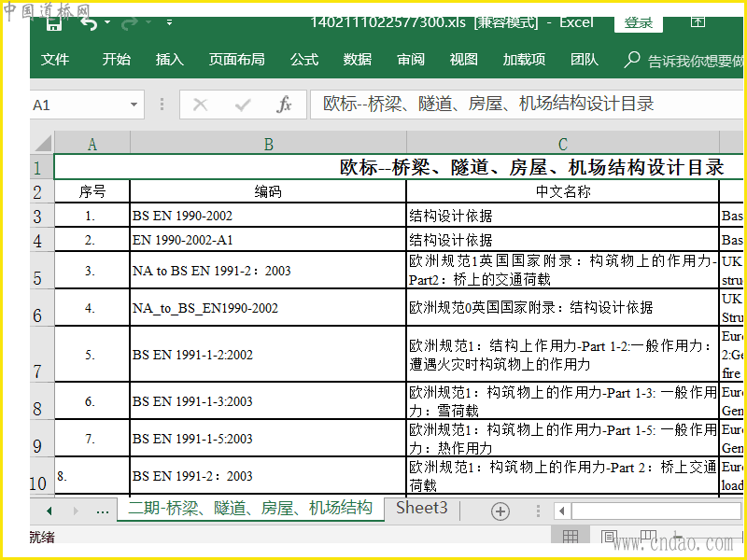Screen dimensions: 747x560
Task: Open the Undo history dropdown arrow
Action: click(x=107, y=21)
